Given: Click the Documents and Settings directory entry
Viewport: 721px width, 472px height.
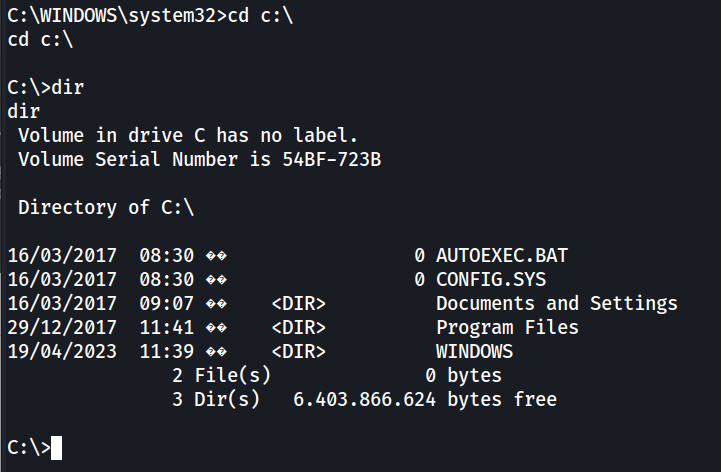Looking at the screenshot, I should pos(557,303).
